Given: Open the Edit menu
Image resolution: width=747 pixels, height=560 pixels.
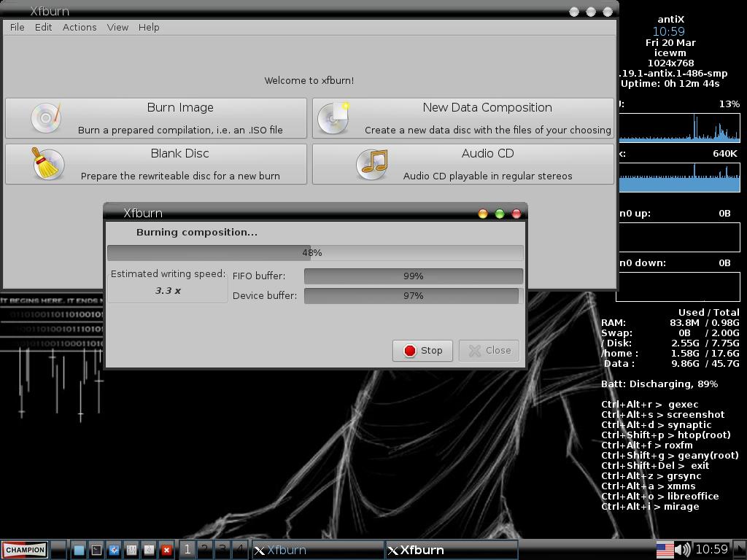Looking at the screenshot, I should click(43, 27).
